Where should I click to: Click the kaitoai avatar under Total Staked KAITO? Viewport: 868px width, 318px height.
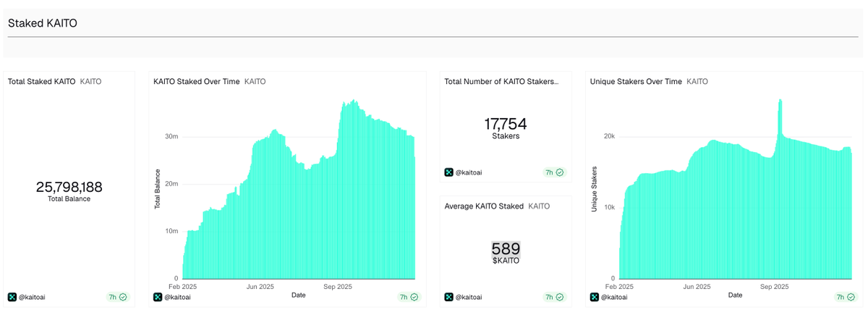point(12,297)
